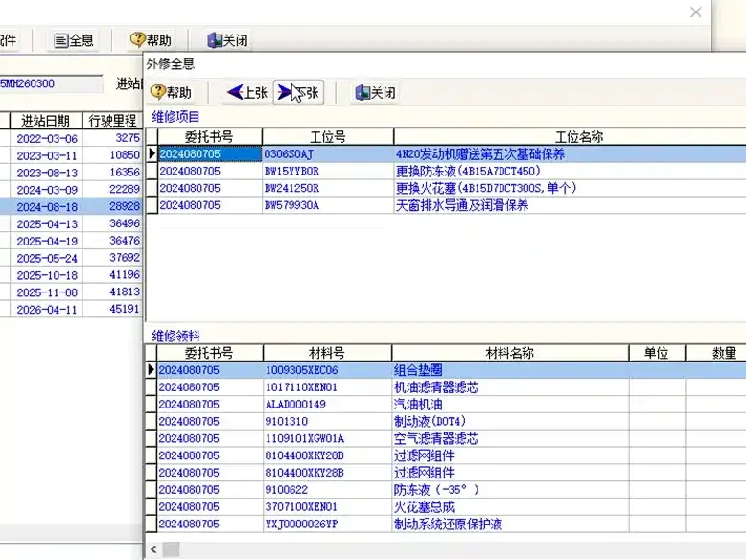Click the 行驶里程 column header
746x560 pixels.
point(112,121)
